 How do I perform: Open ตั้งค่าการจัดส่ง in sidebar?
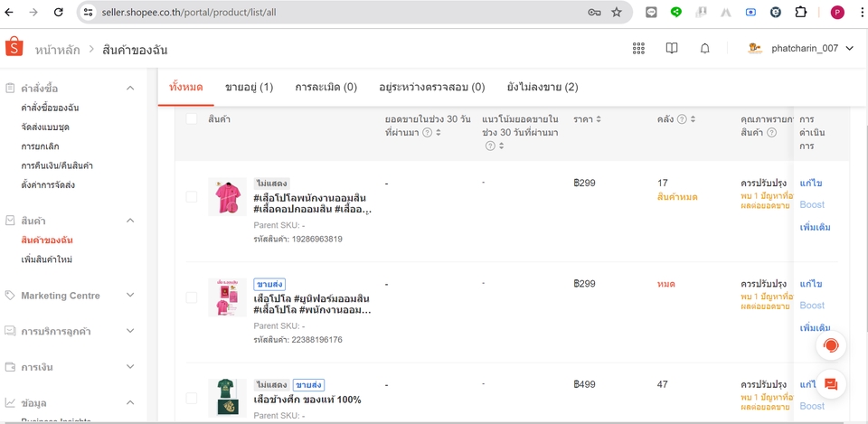(48, 184)
